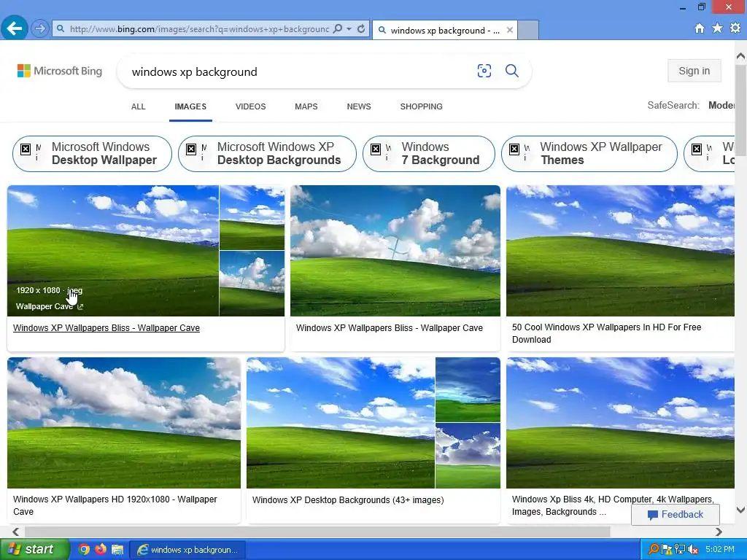Open the 'Wallpaper Cave' source link on image
Viewport: 747px width, 560px height.
coord(50,306)
